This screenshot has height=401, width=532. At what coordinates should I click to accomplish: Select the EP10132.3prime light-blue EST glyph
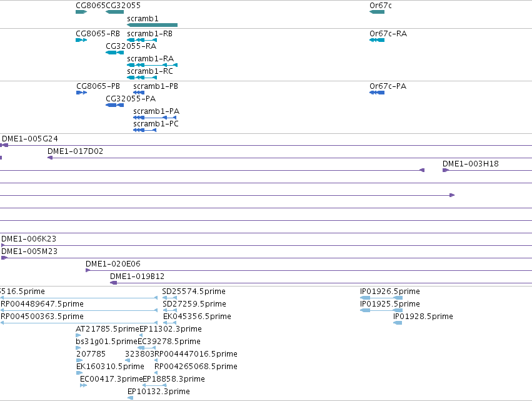click(130, 398)
